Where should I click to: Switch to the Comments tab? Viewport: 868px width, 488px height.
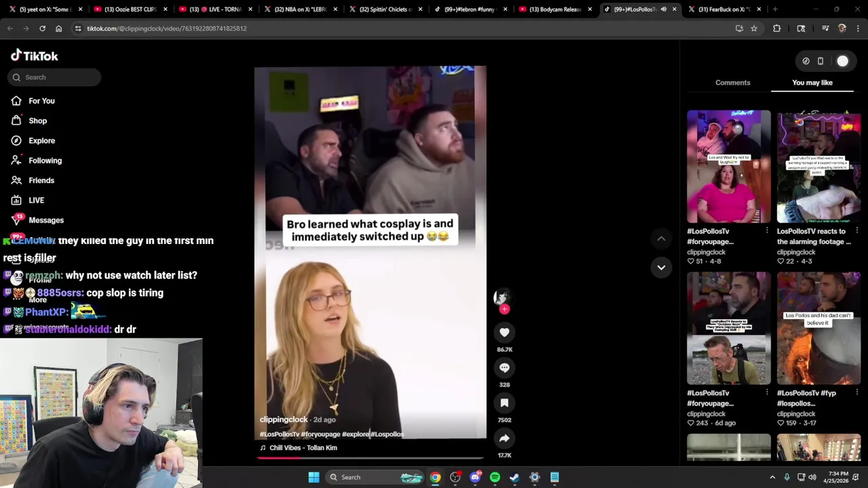(x=732, y=83)
